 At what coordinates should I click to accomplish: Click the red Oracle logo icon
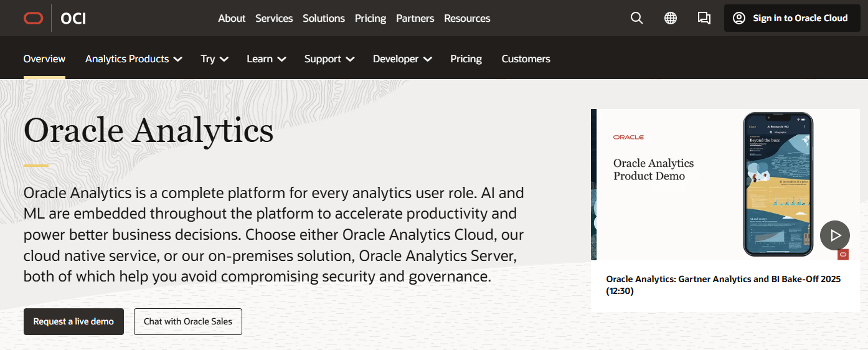[33, 18]
